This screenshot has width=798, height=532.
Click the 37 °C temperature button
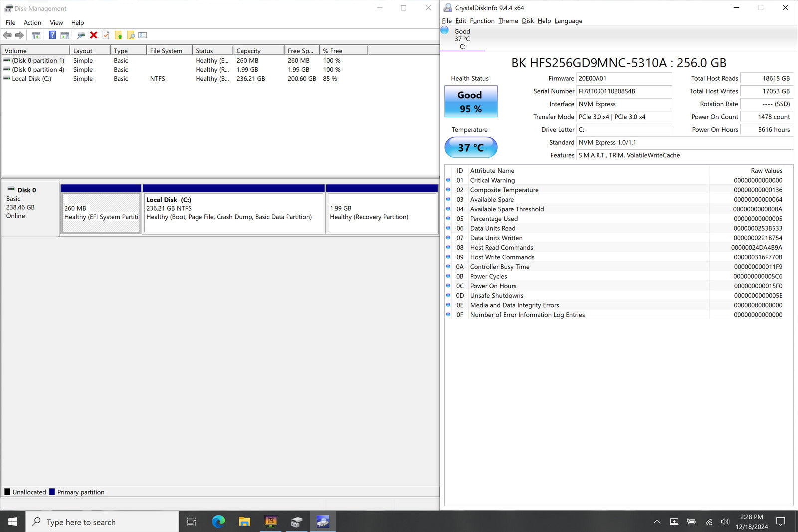click(x=471, y=147)
